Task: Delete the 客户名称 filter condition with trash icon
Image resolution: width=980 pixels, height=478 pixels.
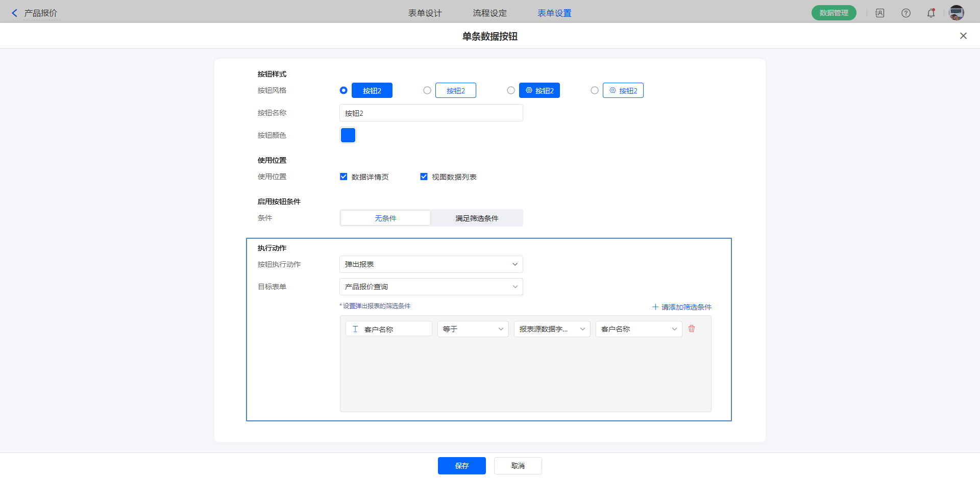Action: coord(692,329)
